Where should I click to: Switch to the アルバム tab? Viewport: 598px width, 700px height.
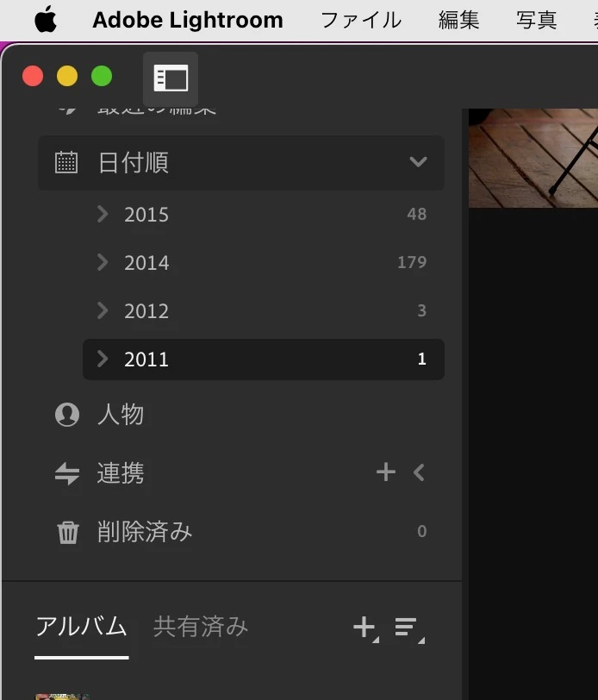coord(81,627)
